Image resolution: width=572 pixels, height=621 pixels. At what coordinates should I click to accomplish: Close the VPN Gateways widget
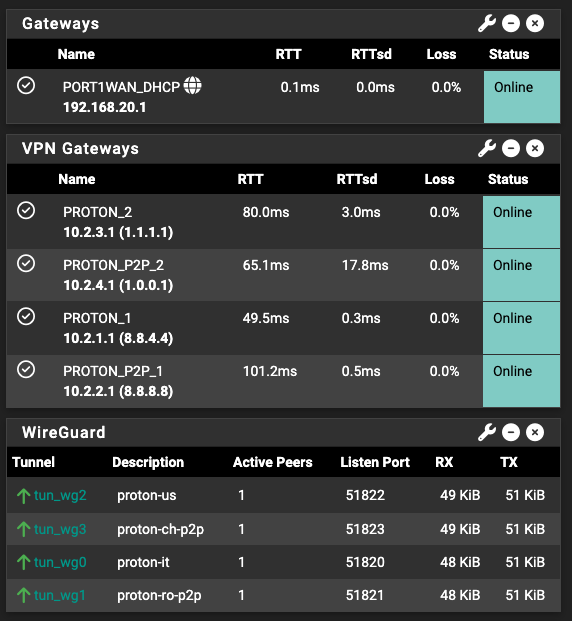click(x=535, y=149)
